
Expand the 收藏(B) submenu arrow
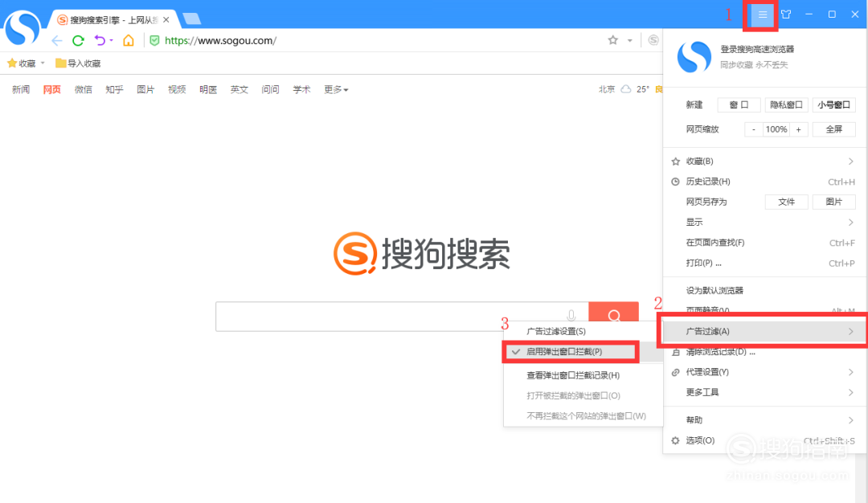[x=851, y=161]
